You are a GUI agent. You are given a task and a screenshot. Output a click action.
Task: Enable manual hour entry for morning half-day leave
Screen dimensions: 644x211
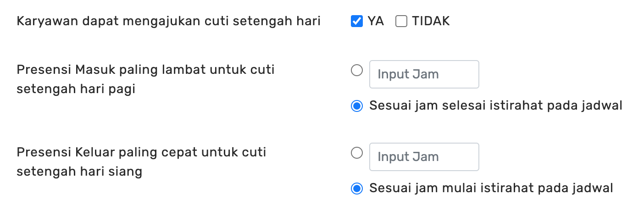pos(356,71)
